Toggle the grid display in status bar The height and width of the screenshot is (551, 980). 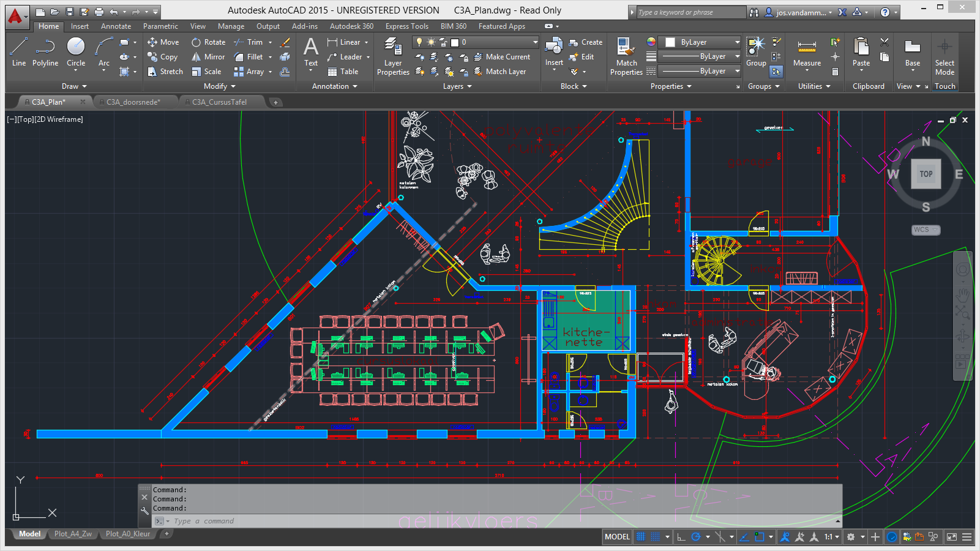click(641, 537)
